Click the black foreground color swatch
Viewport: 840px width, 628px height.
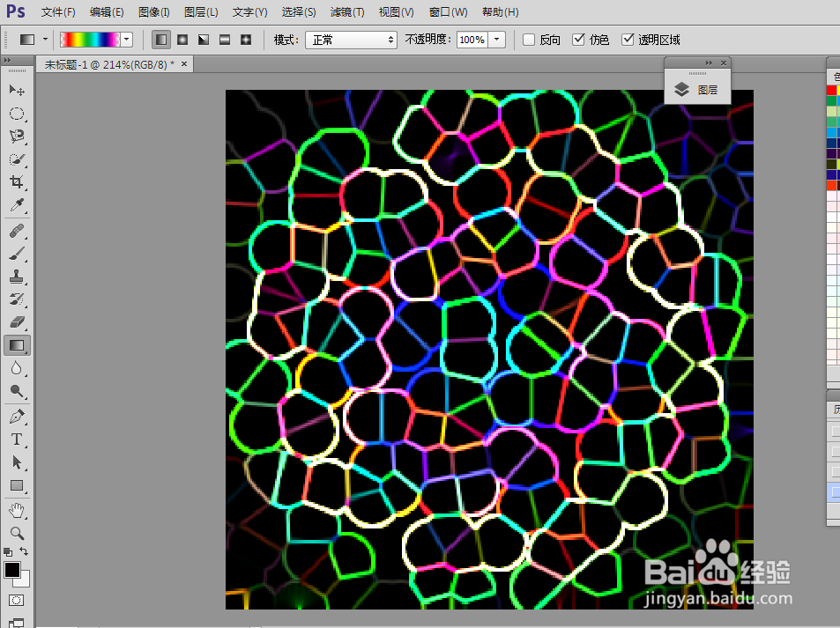tap(11, 570)
